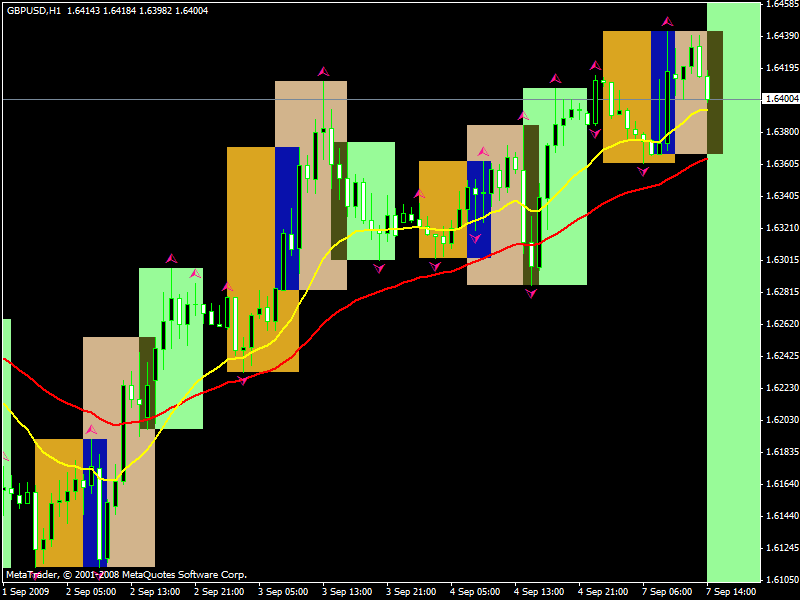The height and width of the screenshot is (600, 800).
Task: Click the 3 Sep 05:00 time label
Action: [283, 592]
